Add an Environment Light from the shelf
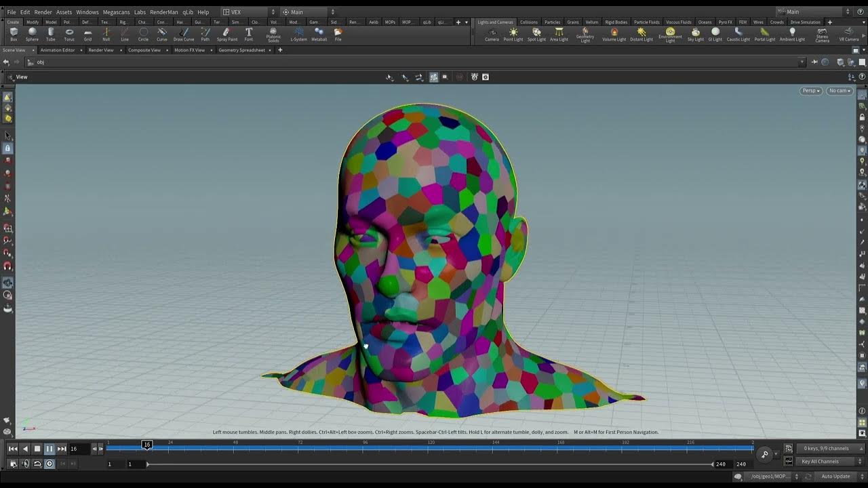Viewport: 868px width, 488px height. coord(670,35)
